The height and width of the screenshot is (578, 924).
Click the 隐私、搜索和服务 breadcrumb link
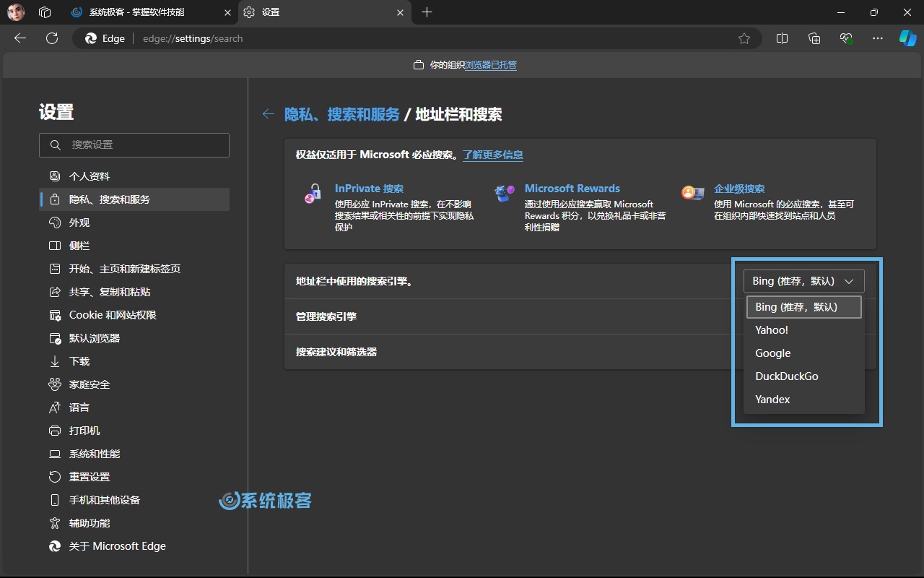(x=342, y=114)
